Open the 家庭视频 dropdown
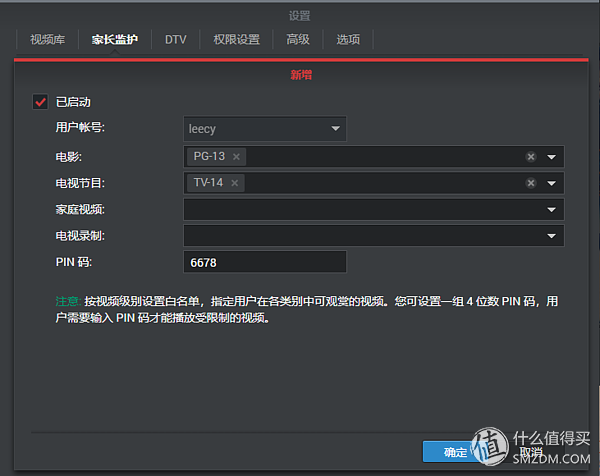Image resolution: width=600 pixels, height=476 pixels. (373, 209)
